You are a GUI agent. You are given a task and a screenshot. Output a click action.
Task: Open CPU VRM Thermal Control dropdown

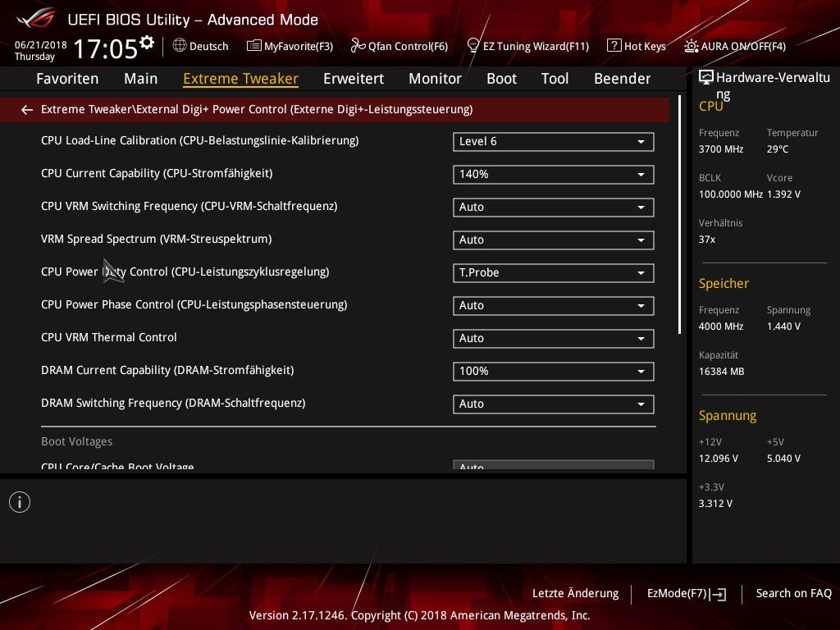coord(554,338)
